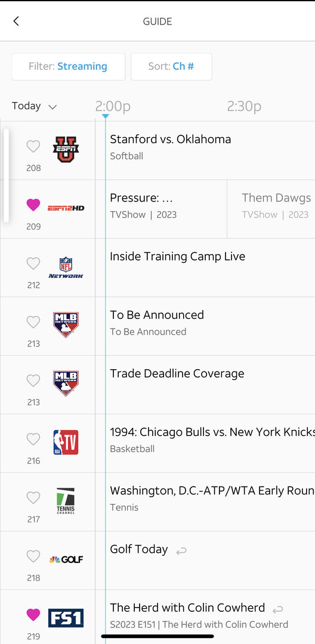Open the Golf channel logo
Screen dimensions: 315x644
coord(66,559)
